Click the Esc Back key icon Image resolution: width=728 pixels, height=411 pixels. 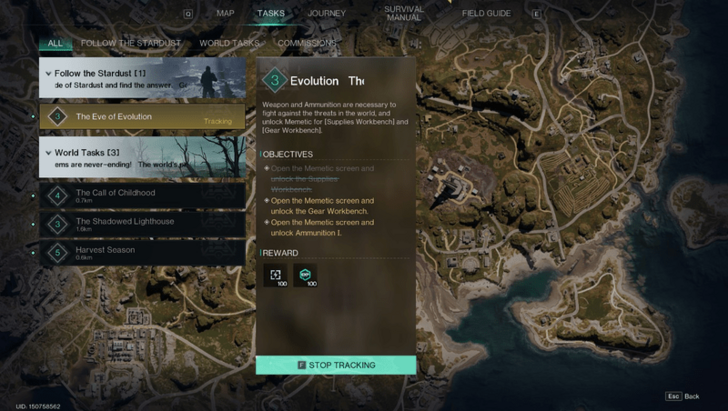673,396
